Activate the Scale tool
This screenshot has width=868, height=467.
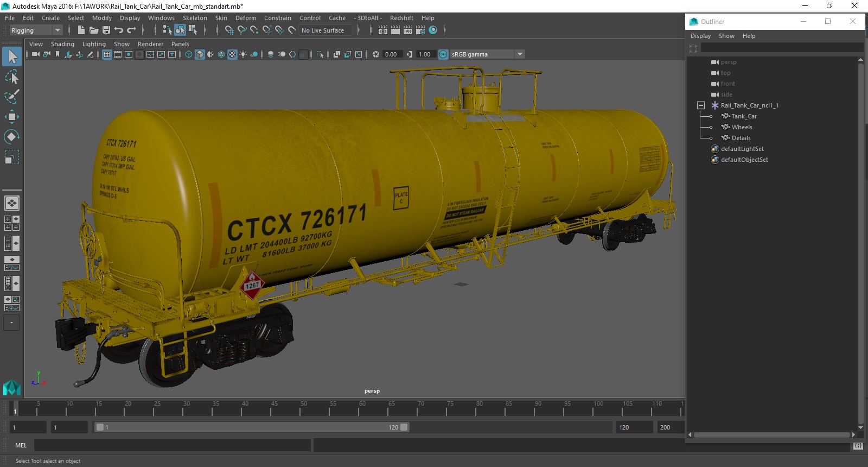pyautogui.click(x=12, y=157)
